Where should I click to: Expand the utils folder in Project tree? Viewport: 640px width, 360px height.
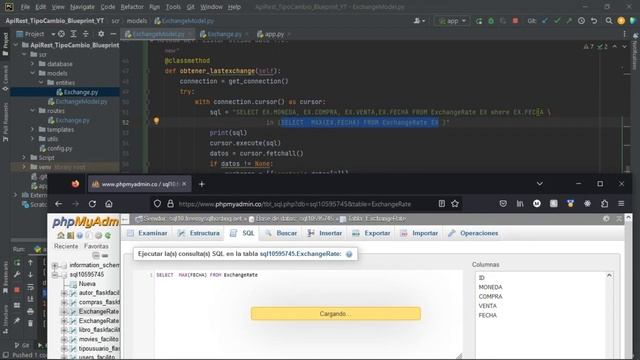point(33,139)
